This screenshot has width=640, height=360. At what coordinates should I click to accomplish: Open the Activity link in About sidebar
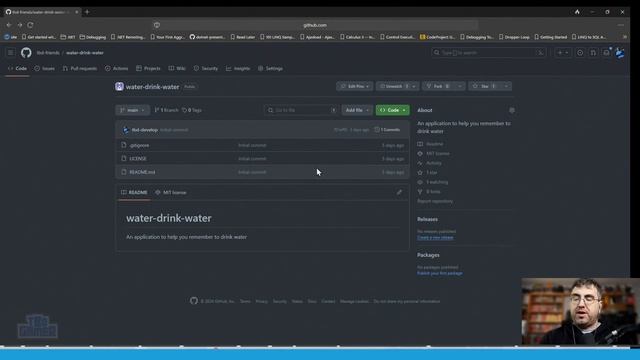pos(433,163)
